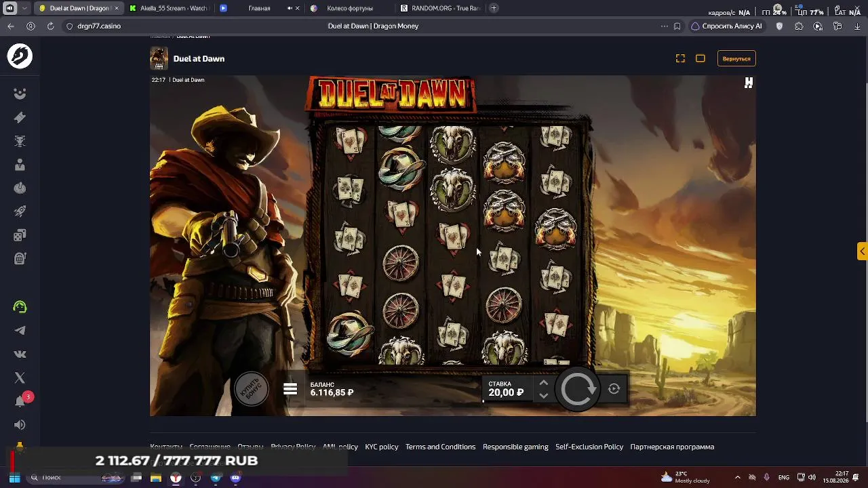This screenshot has width=868, height=488.
Task: Expand the right-edge yellow side panel arrow
Action: (x=862, y=251)
